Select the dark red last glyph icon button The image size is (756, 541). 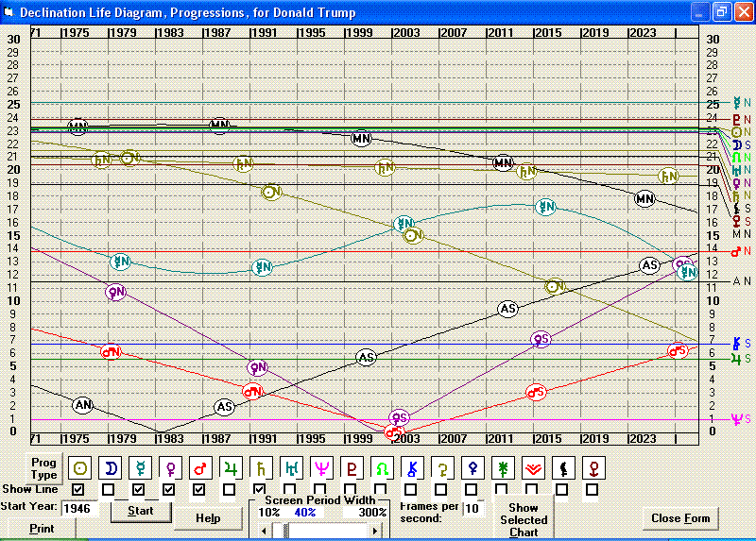click(x=593, y=467)
